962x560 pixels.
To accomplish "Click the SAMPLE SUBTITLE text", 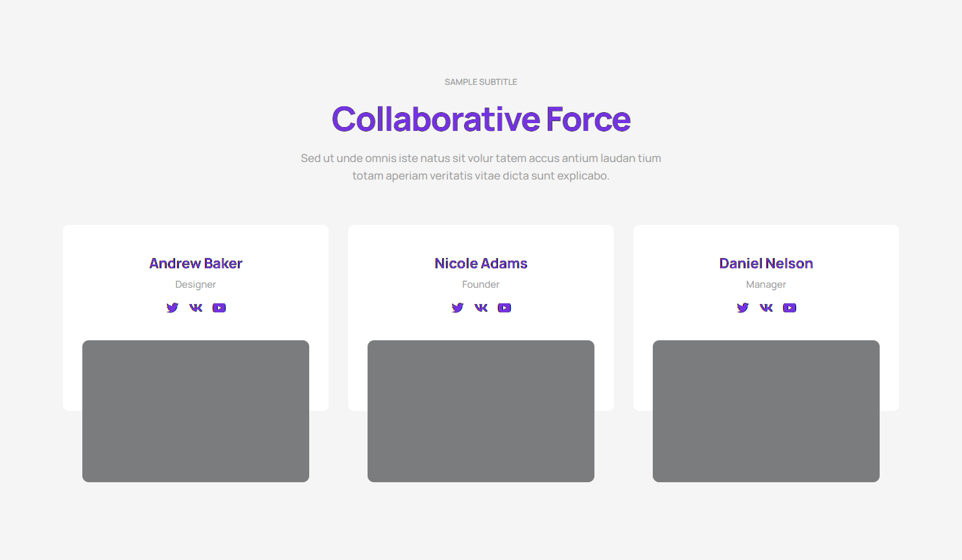I will pyautogui.click(x=481, y=82).
